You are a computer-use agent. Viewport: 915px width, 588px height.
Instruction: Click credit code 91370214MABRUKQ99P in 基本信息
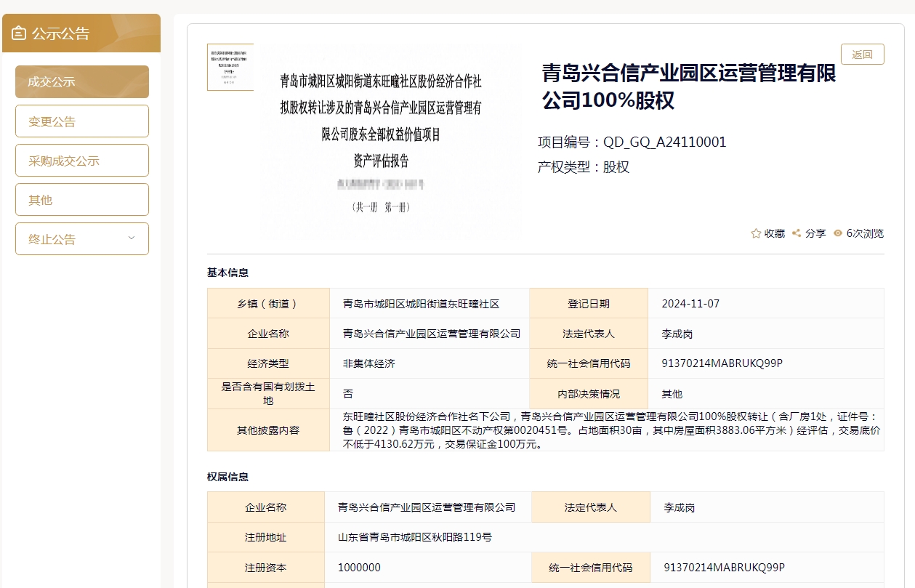[x=722, y=363]
